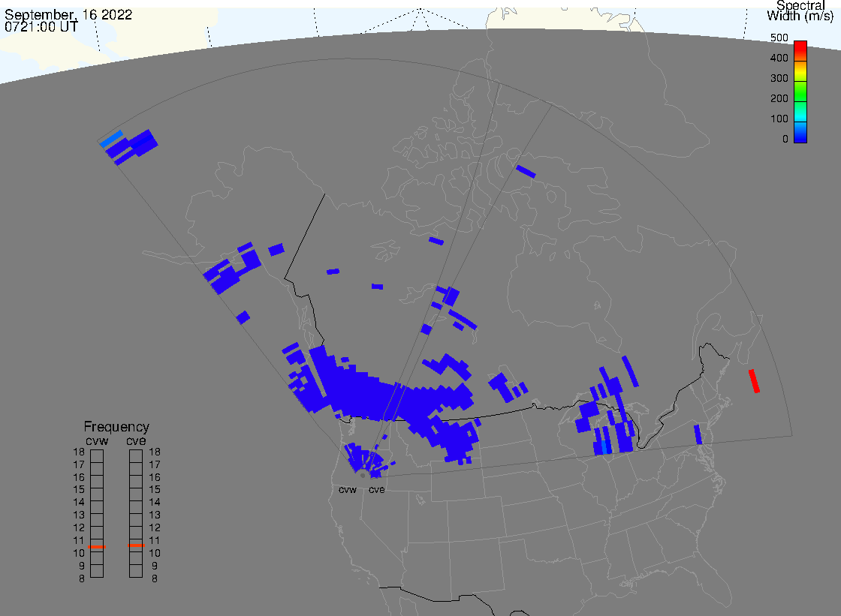Click the timestamp "0721:00 UT"
This screenshot has width=841, height=616.
coord(41,27)
